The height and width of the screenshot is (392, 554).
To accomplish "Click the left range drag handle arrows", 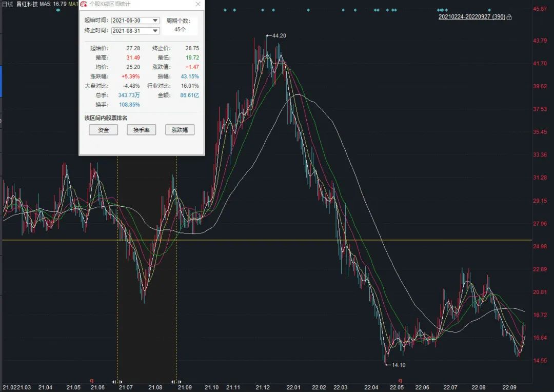I will point(117,382).
